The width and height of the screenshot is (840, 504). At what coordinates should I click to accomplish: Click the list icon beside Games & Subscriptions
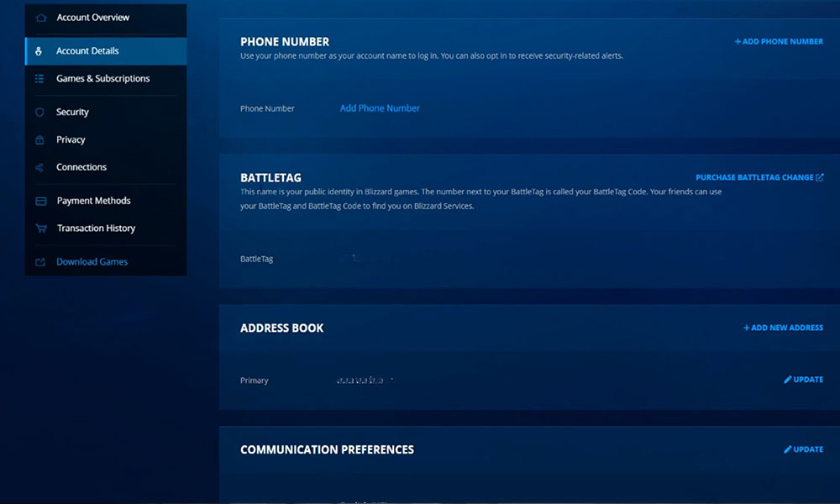coord(39,79)
